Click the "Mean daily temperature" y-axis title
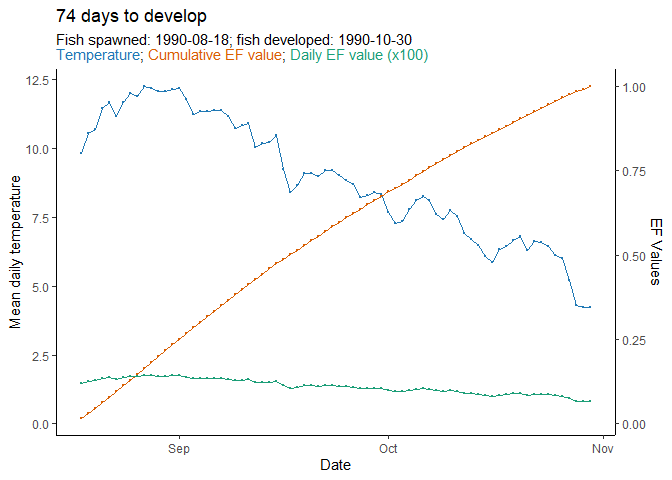This screenshot has height=480, width=672. [15, 251]
